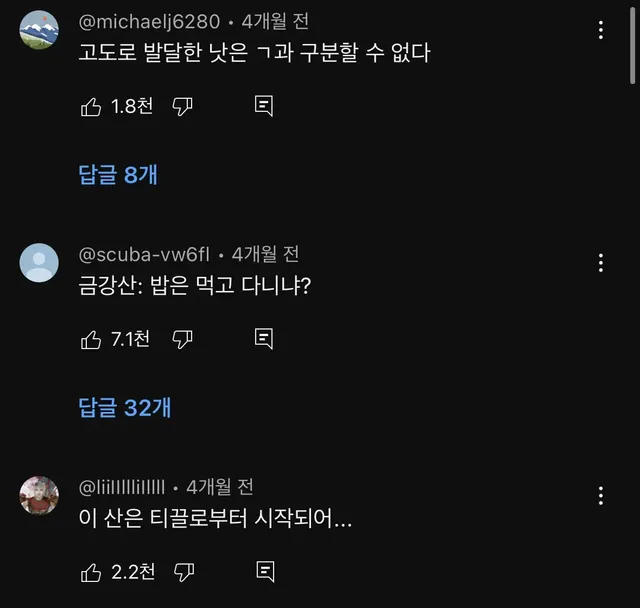Dislike the @scuba-vw6fl comment
Image resolution: width=640 pixels, height=608 pixels.
pyautogui.click(x=182, y=340)
